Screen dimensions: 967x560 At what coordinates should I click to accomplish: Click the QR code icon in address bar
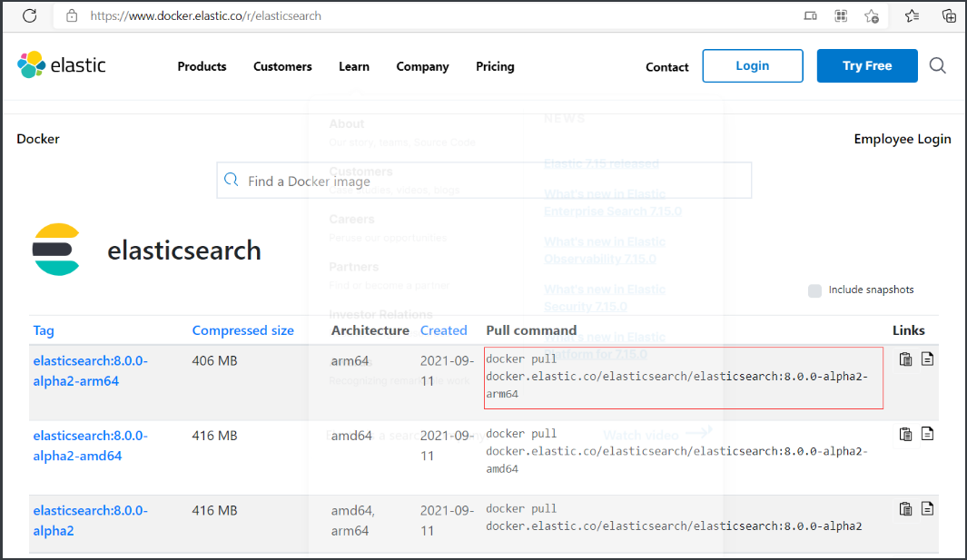pyautogui.click(x=841, y=16)
